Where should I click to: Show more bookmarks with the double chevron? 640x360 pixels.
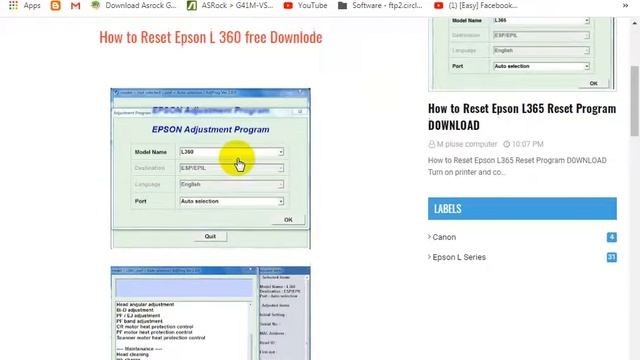pos(625,5)
